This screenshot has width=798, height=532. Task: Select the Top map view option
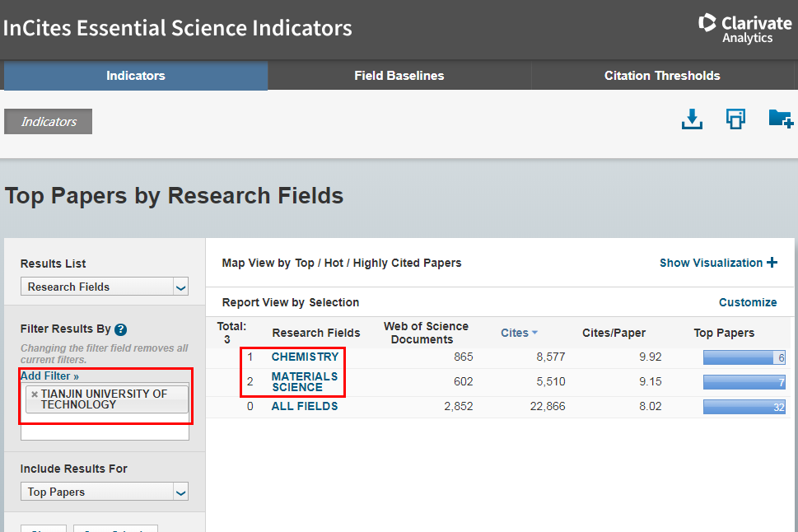coord(305,263)
